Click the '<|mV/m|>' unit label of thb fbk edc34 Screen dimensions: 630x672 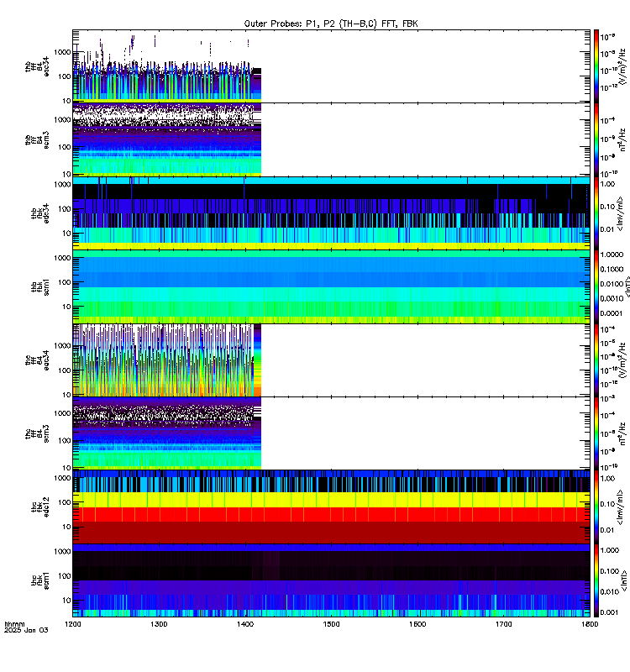[621, 213]
